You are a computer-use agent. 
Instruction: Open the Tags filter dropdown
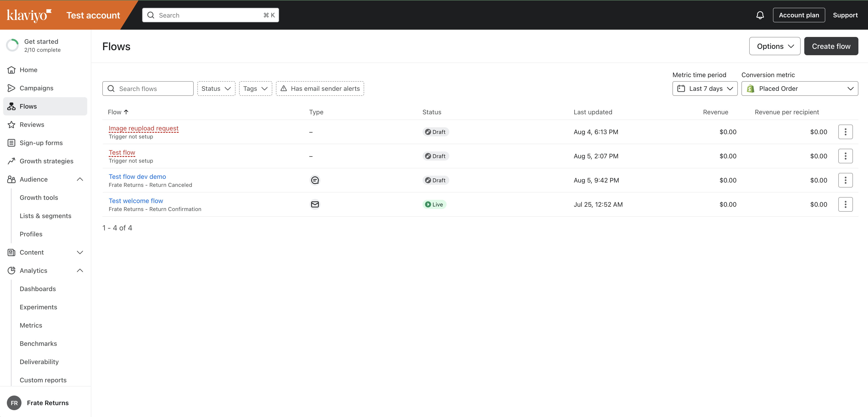tap(255, 89)
